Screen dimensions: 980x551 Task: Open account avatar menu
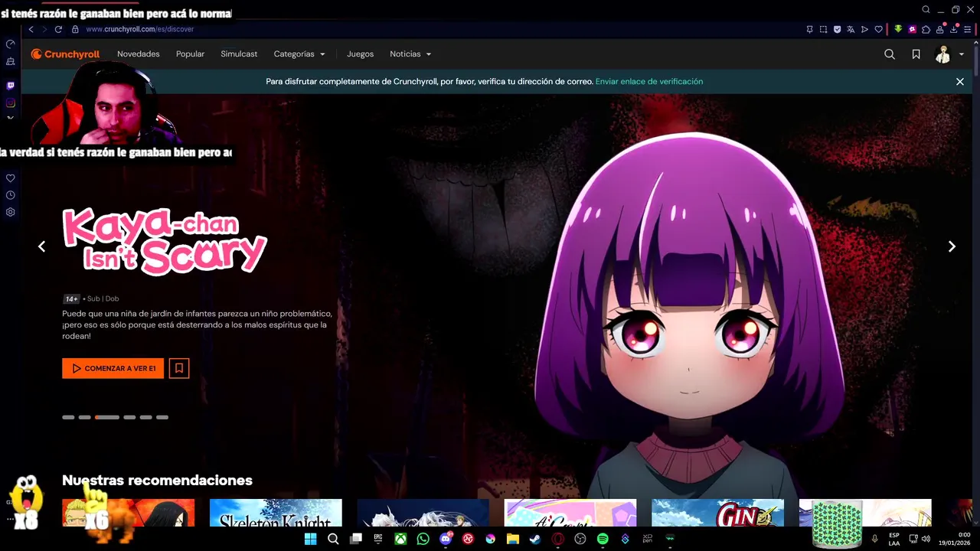point(949,54)
